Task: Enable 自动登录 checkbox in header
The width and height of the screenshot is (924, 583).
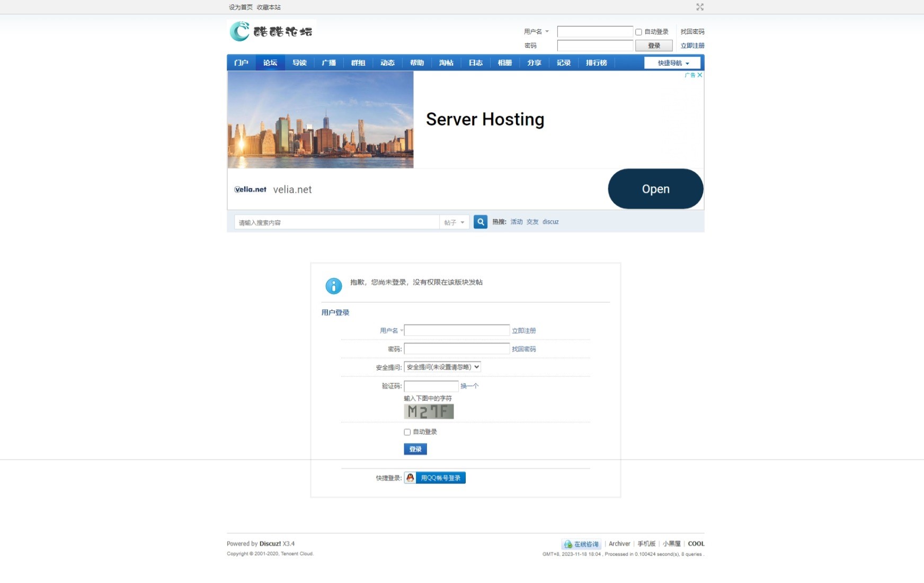Action: (x=638, y=32)
